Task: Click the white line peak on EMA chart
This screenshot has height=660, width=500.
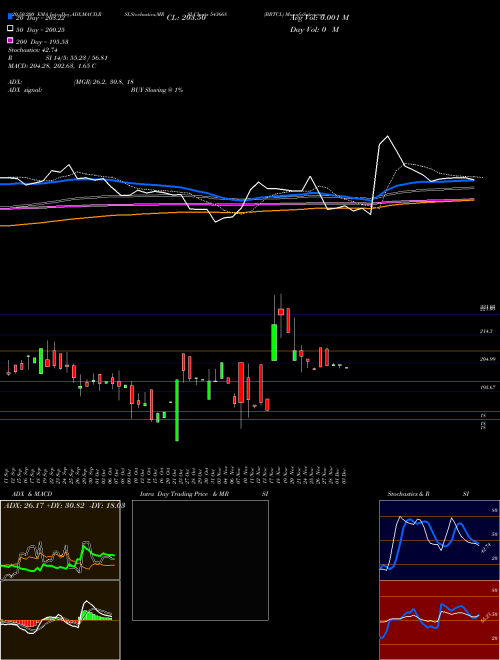Action: click(x=387, y=137)
